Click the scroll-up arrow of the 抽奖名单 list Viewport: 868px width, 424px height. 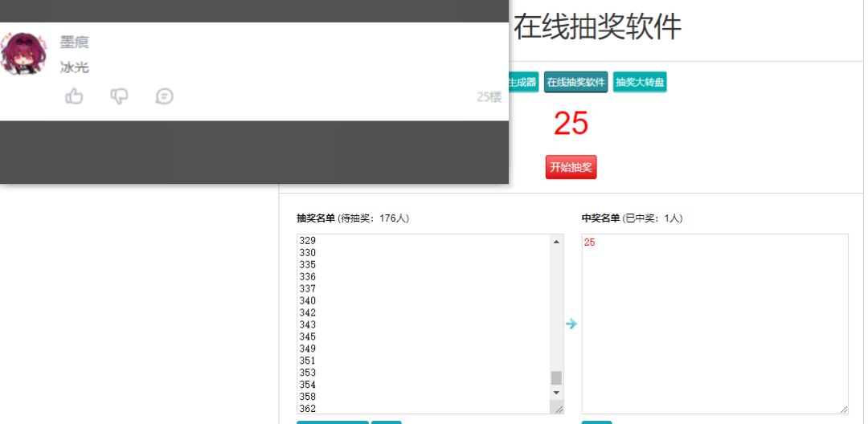(556, 242)
